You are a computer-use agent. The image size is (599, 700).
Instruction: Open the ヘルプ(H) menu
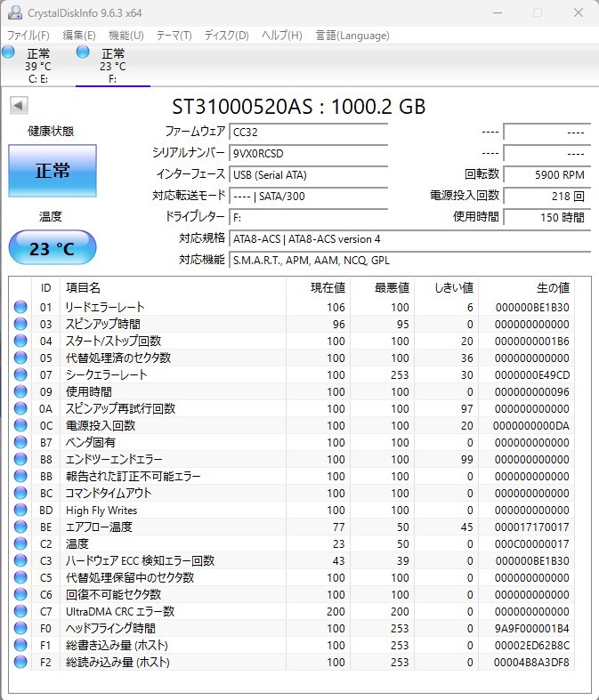282,36
